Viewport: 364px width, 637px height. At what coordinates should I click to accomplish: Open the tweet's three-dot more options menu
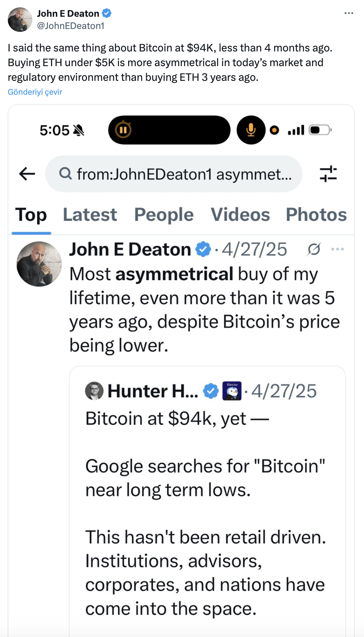(x=348, y=13)
